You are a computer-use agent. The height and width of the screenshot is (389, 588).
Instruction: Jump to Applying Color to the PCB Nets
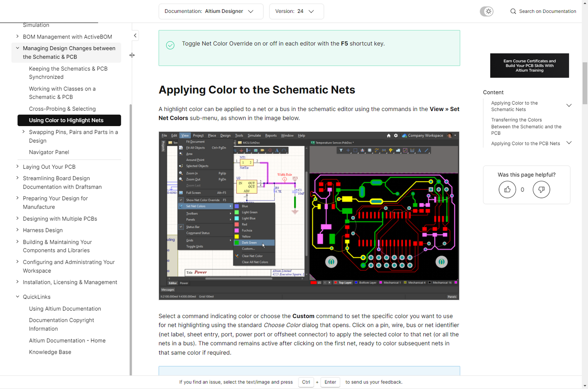click(526, 143)
